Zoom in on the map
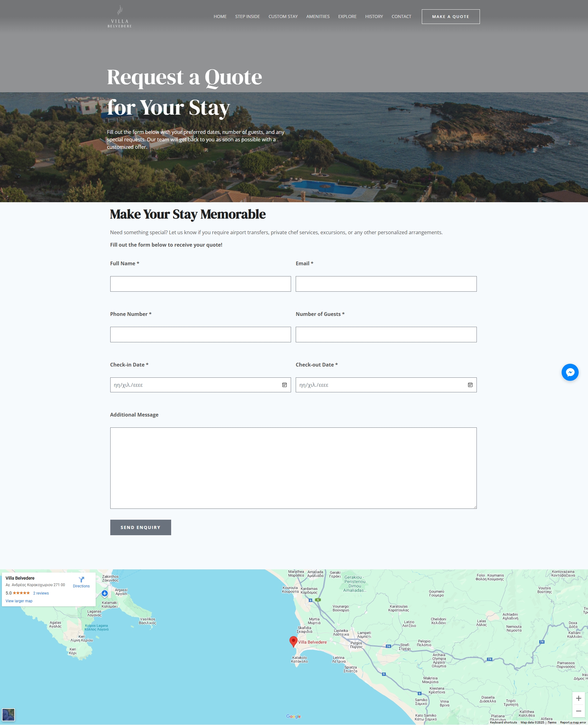 pos(578,698)
